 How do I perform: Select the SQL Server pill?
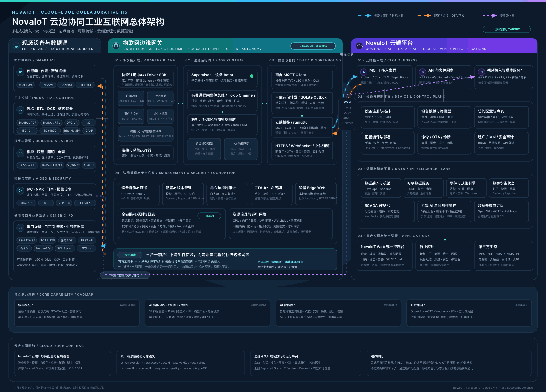pyautogui.click(x=65, y=249)
